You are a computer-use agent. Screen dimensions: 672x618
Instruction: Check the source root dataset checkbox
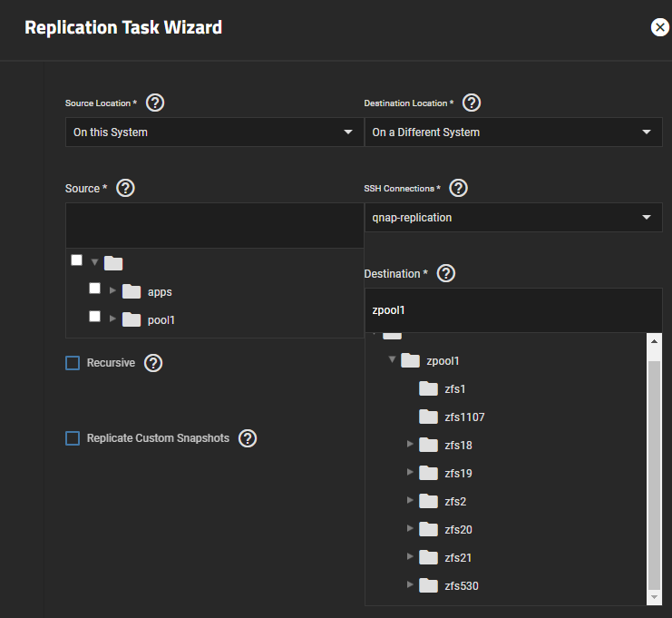(x=77, y=260)
